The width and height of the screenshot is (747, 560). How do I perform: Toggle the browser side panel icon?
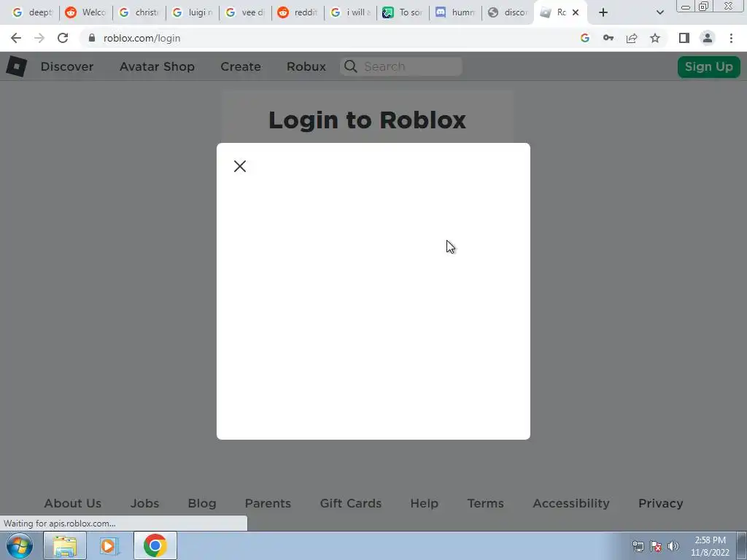[684, 38]
